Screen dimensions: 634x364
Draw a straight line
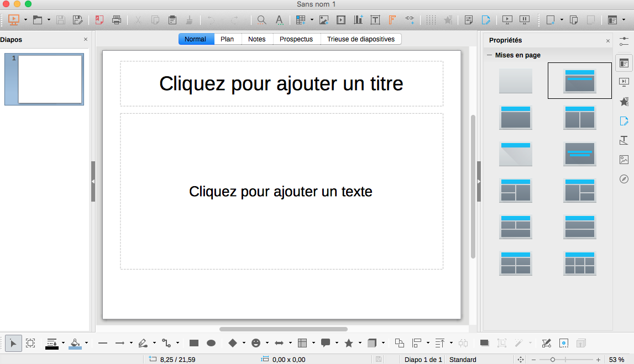pos(103,344)
